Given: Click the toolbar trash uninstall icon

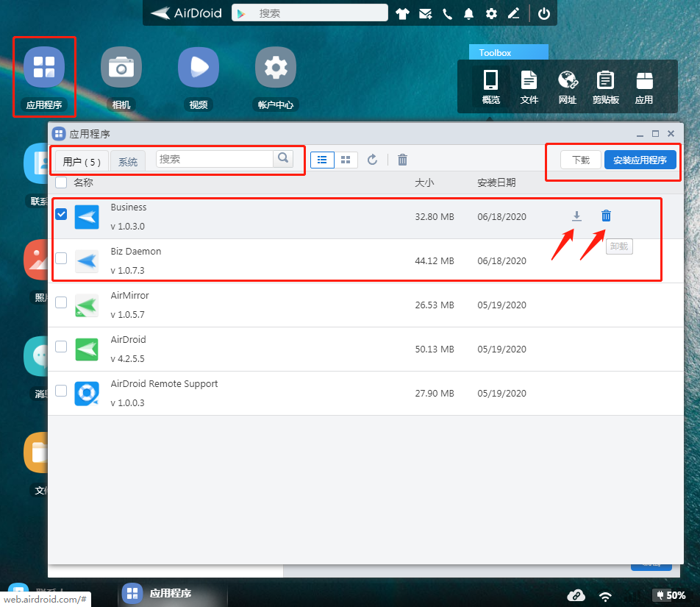Looking at the screenshot, I should pyautogui.click(x=402, y=160).
